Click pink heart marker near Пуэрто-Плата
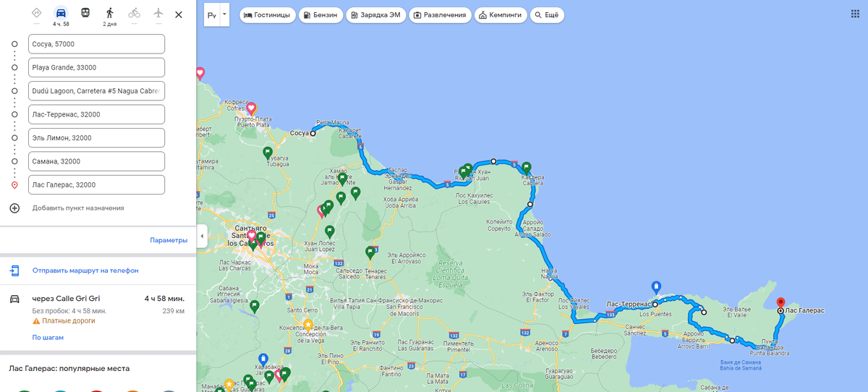 [x=251, y=108]
